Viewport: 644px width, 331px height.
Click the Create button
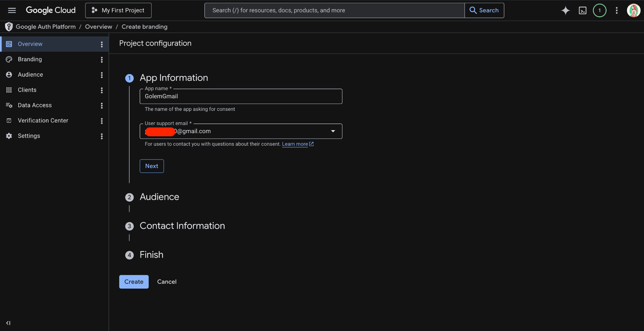[x=134, y=282]
